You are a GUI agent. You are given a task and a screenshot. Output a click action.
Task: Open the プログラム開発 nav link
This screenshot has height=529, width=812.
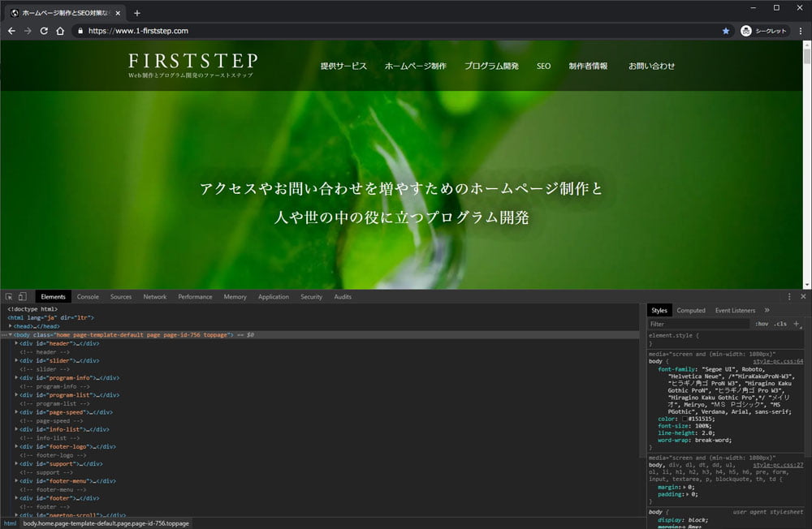point(491,66)
